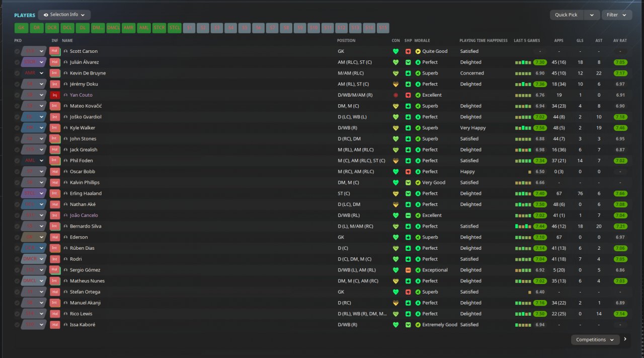Select the GK position slot button

tap(22, 28)
